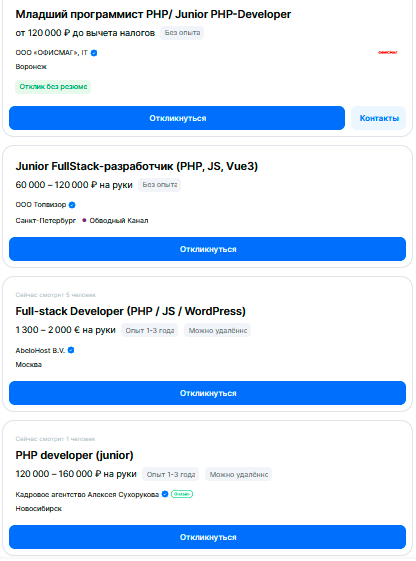Open Кадровое агентство Алексея Сухорукова company link

pyautogui.click(x=87, y=494)
